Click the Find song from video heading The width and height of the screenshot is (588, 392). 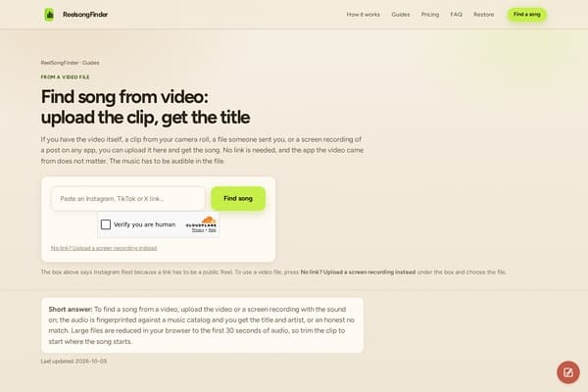pyautogui.click(x=145, y=107)
